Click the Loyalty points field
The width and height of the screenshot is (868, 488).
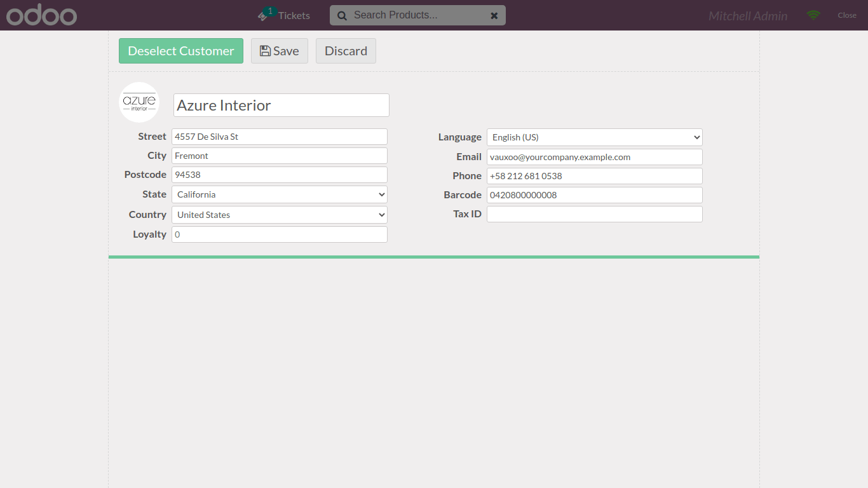280,234
